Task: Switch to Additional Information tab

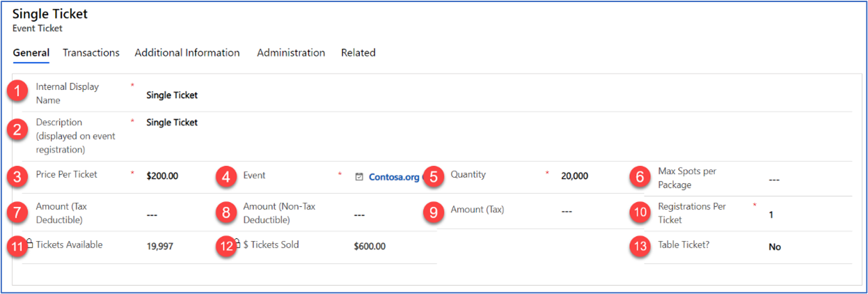Action: point(187,53)
